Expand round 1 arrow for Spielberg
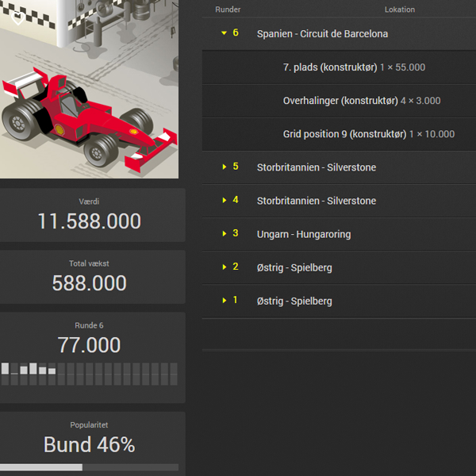Image resolution: width=476 pixels, height=476 pixels. tap(225, 300)
